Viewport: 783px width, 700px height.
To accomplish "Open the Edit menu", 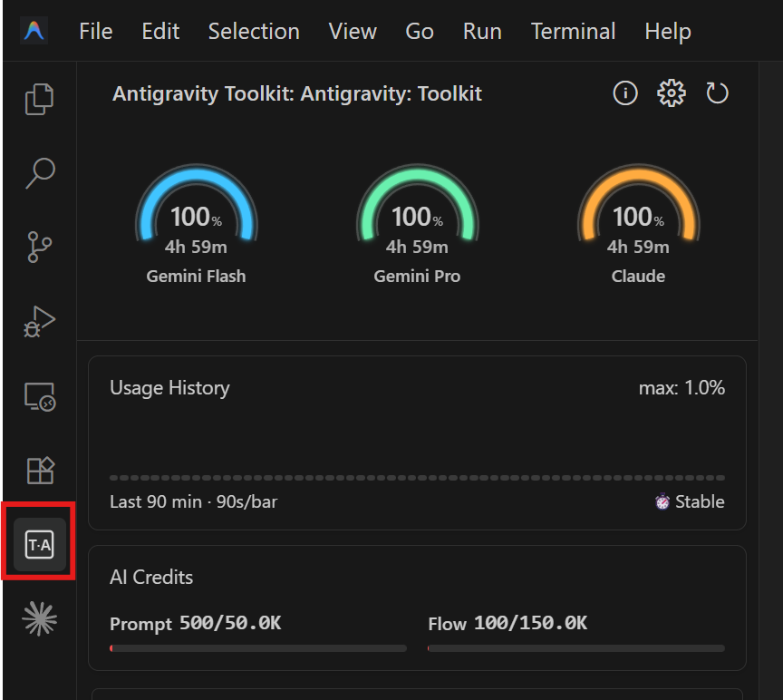I will click(x=160, y=32).
